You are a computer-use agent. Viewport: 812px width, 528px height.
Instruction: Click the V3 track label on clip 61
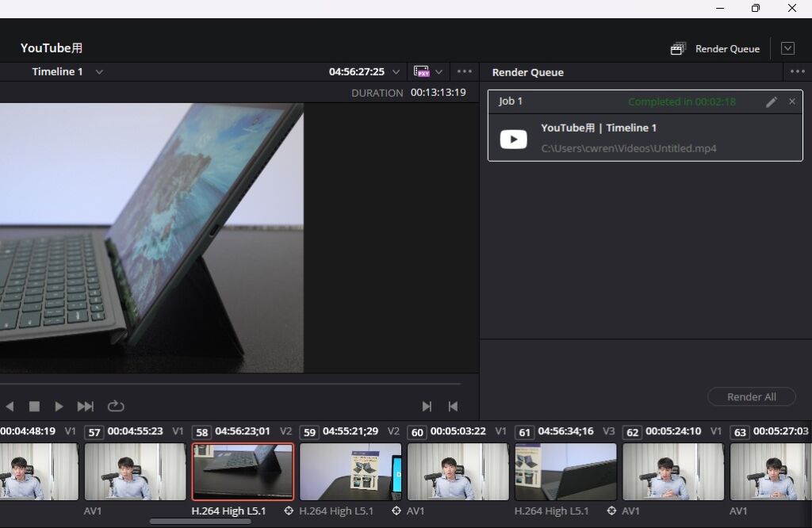(x=608, y=431)
